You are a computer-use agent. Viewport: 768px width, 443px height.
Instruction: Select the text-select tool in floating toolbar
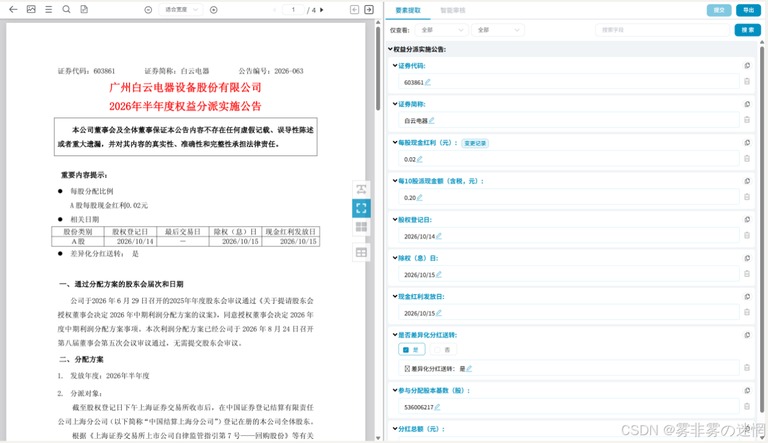pos(361,189)
